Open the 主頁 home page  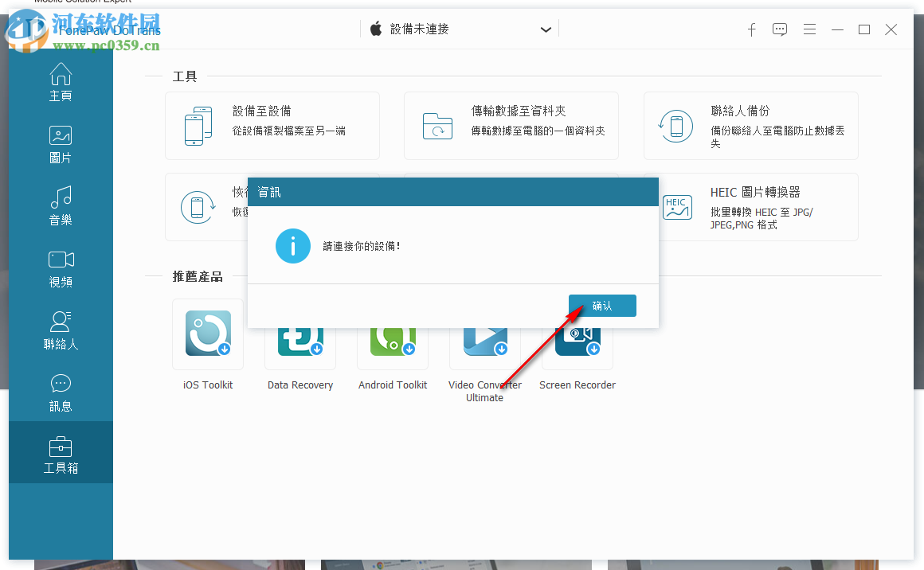click(x=61, y=80)
